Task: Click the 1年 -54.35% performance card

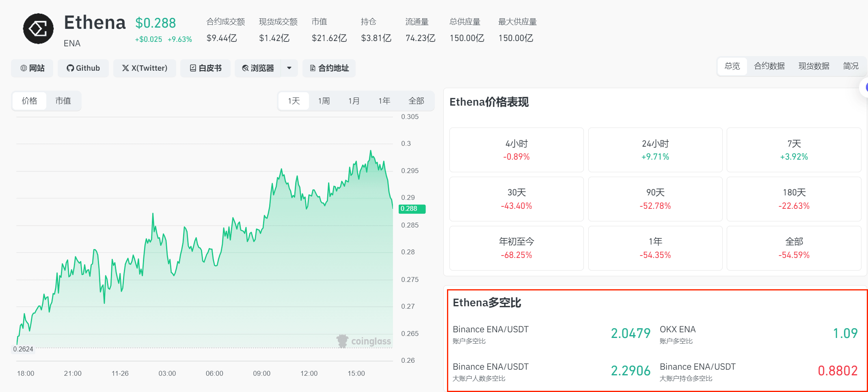Action: pos(655,248)
